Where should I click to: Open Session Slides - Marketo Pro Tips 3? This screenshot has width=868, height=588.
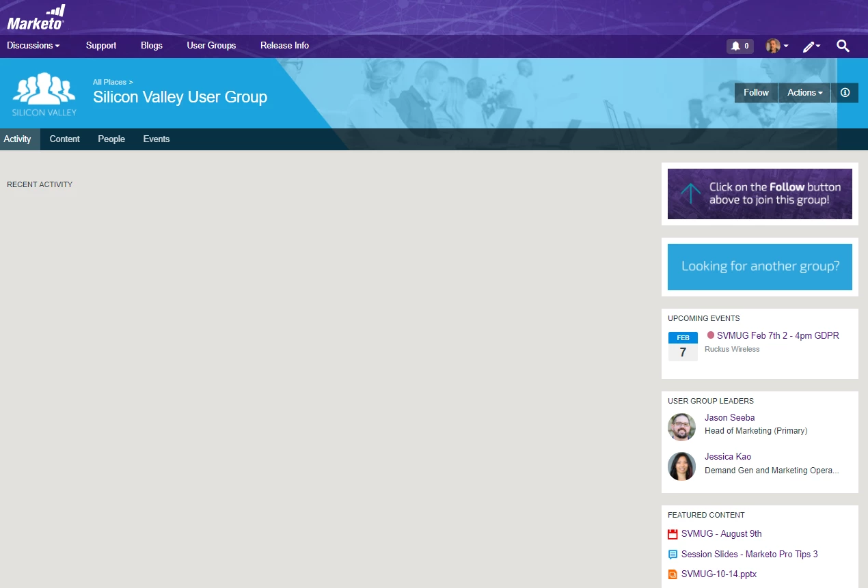click(x=750, y=555)
